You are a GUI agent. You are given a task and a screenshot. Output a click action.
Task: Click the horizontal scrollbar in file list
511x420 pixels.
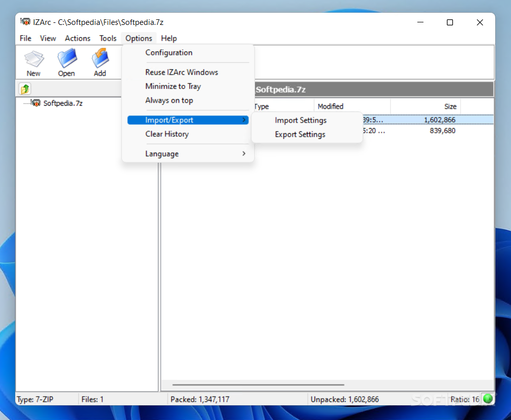(x=259, y=384)
